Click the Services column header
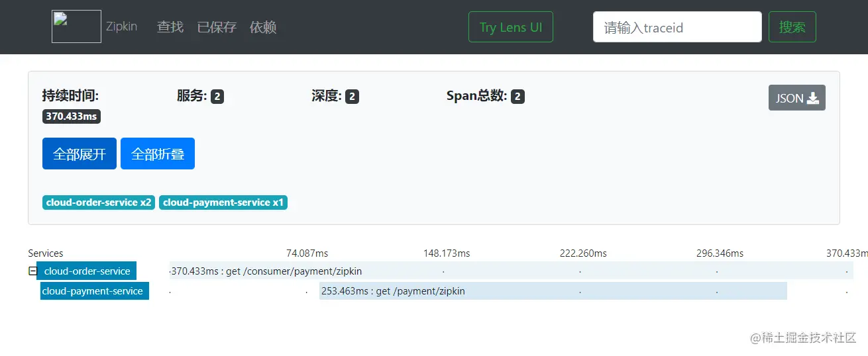 tap(46, 253)
